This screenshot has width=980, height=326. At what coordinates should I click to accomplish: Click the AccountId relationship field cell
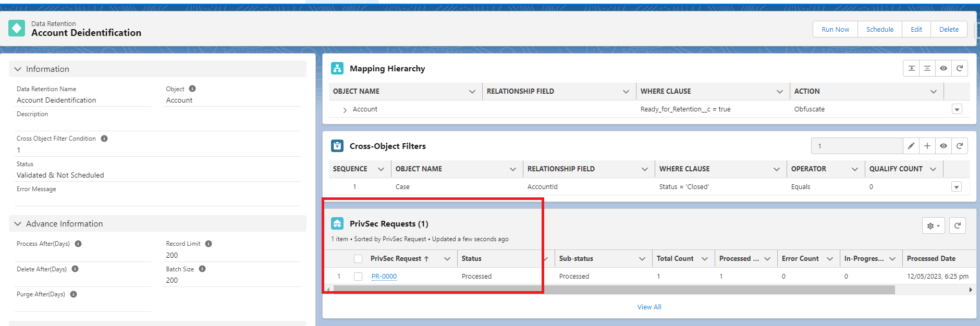pos(543,187)
